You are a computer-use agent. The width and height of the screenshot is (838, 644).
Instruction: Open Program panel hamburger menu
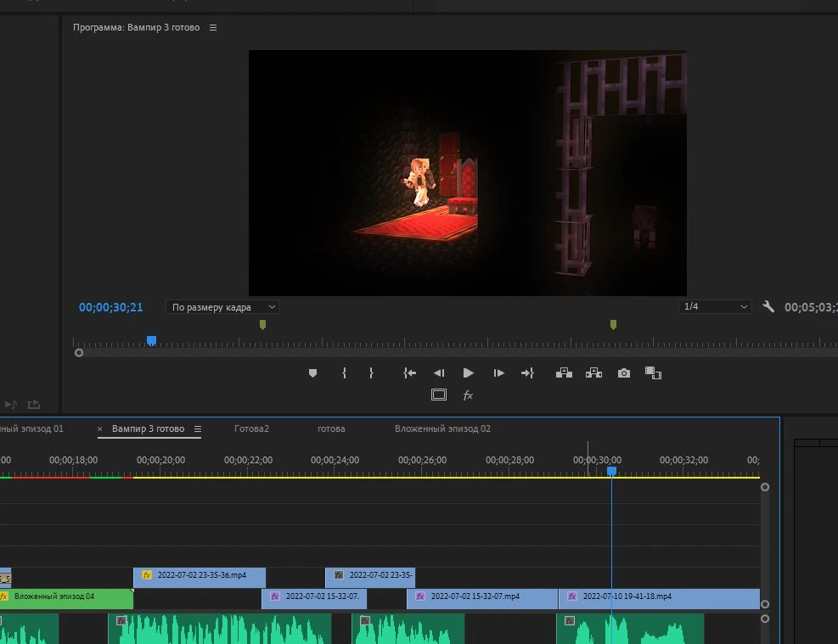(x=213, y=28)
